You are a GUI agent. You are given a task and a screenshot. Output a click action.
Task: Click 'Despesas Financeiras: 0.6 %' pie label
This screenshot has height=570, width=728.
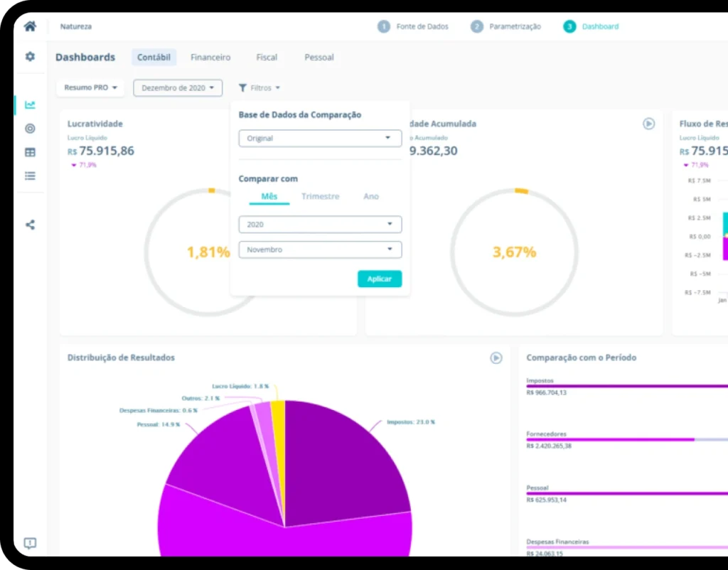[x=159, y=410]
